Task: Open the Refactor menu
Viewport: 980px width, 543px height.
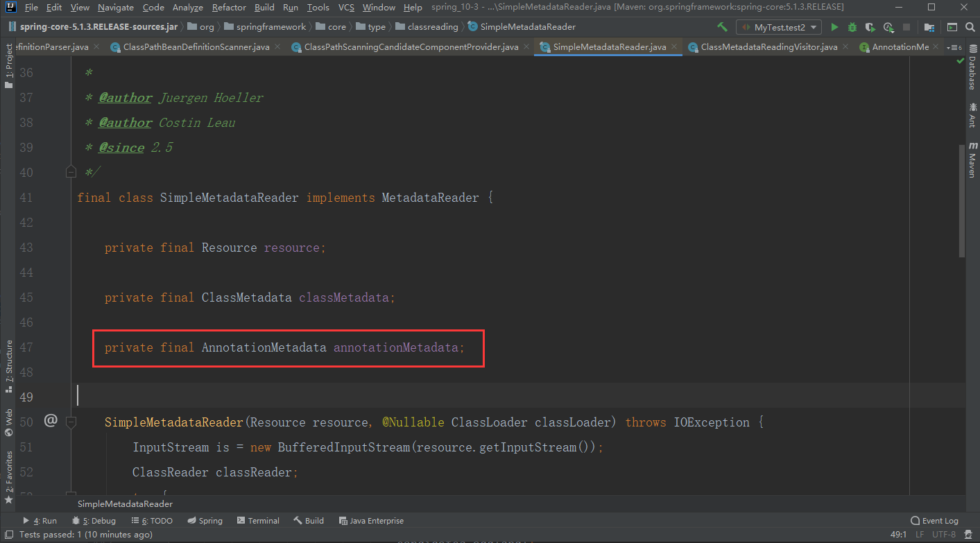Action: tap(229, 8)
